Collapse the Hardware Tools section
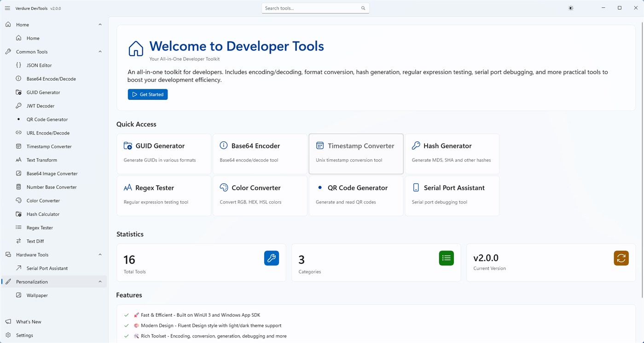644x343 pixels. pyautogui.click(x=100, y=254)
